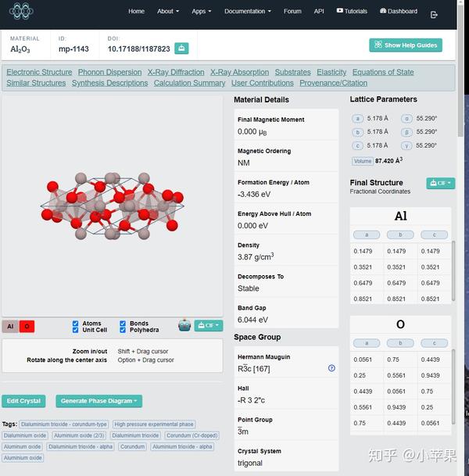
Task: Open the Generate Phase Diagram dropdown
Action: pos(99,401)
